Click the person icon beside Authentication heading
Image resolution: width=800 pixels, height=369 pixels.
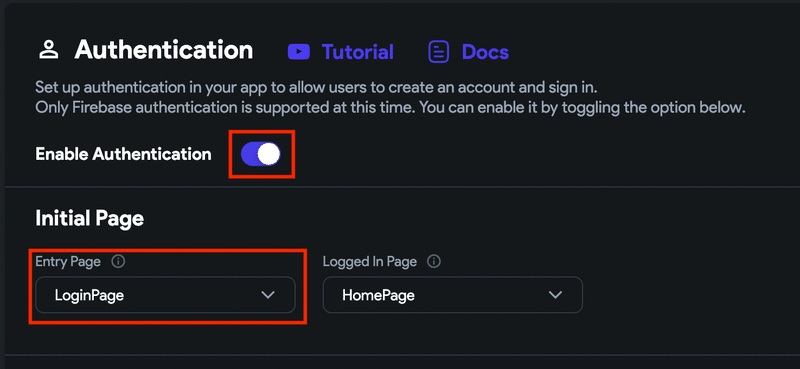coord(48,50)
